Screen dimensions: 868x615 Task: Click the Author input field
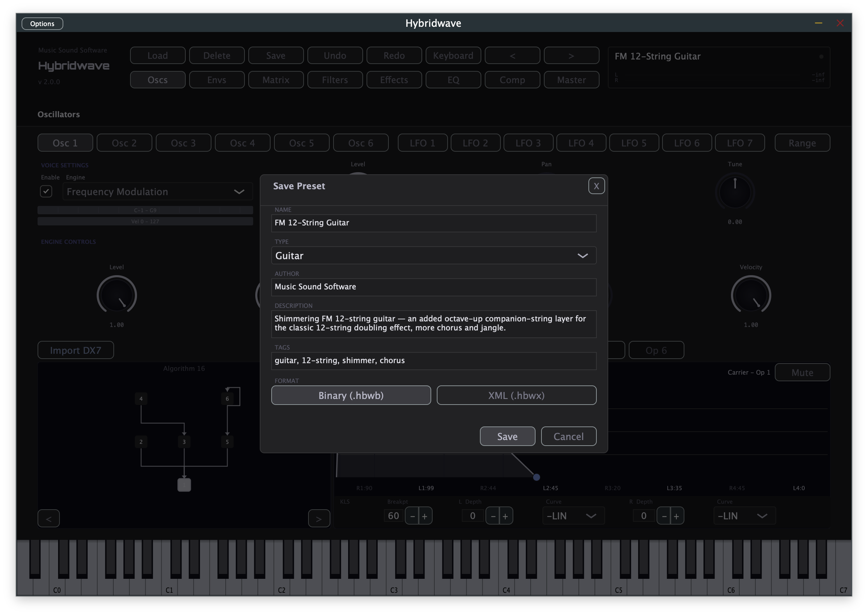(x=433, y=287)
